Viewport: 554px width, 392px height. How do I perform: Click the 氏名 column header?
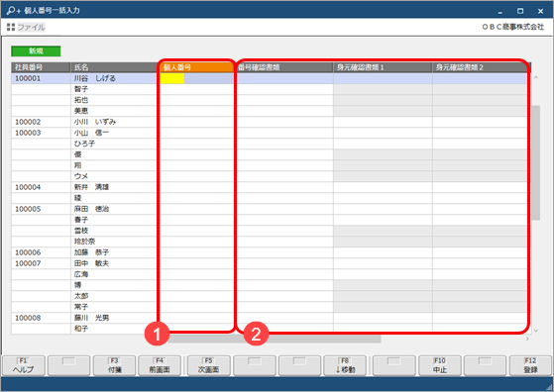click(115, 67)
